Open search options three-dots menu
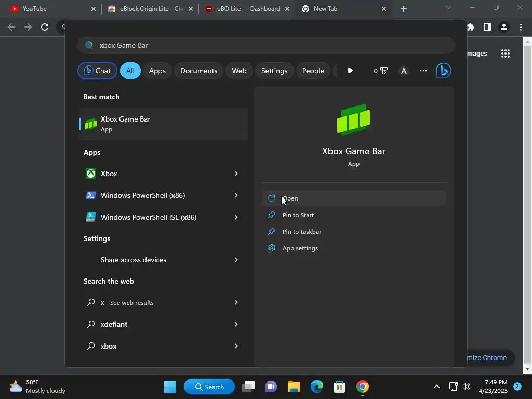 tap(423, 71)
